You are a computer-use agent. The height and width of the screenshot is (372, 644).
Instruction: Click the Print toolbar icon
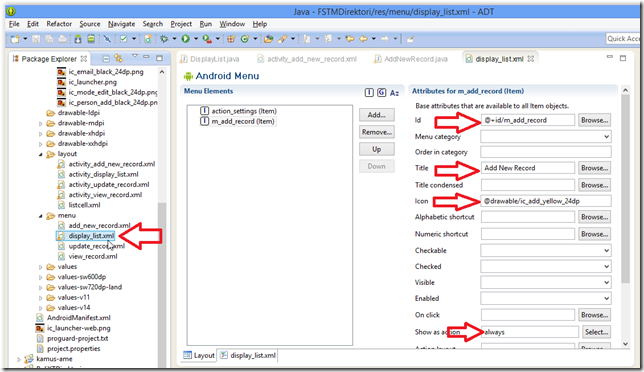(62, 39)
